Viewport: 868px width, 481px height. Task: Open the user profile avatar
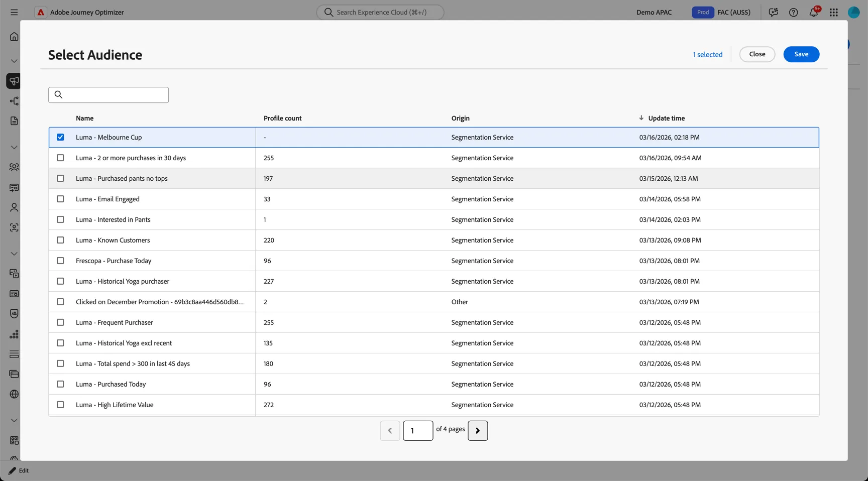854,12
